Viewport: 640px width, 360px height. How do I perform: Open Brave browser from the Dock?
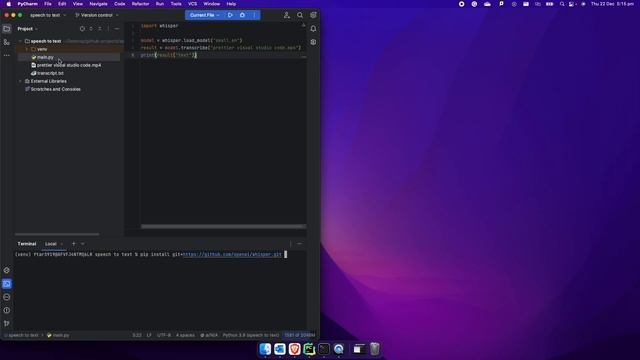(295, 349)
